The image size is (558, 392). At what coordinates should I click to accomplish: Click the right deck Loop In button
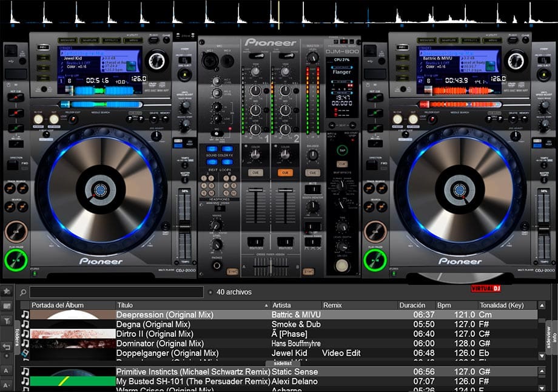[x=397, y=120]
